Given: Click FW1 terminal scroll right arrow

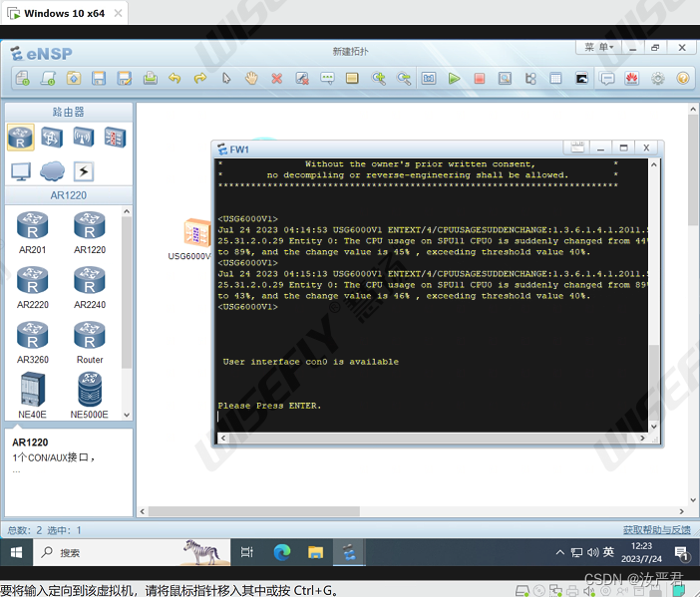Looking at the screenshot, I should point(642,439).
